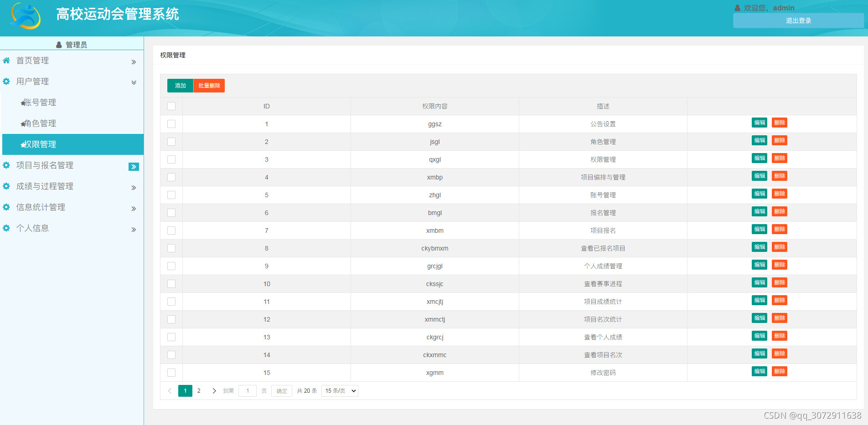The width and height of the screenshot is (868, 425).
Task: Click the 确定 page jump button
Action: [x=282, y=391]
